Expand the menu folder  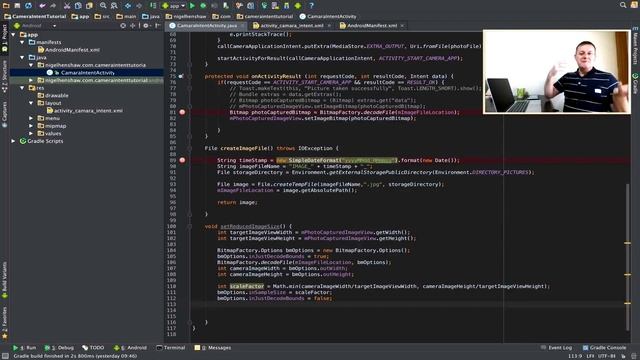(x=31, y=118)
